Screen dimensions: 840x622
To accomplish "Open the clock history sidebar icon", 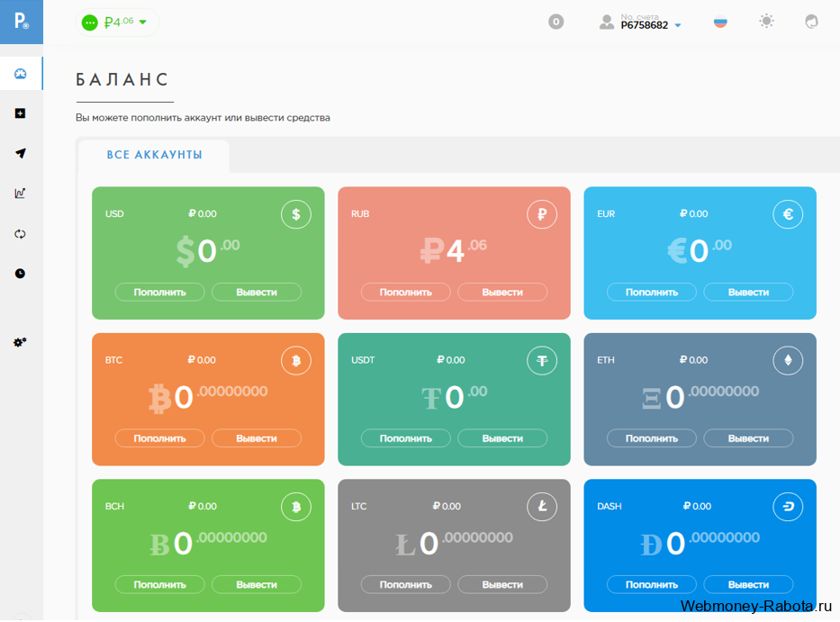I will tap(20, 274).
